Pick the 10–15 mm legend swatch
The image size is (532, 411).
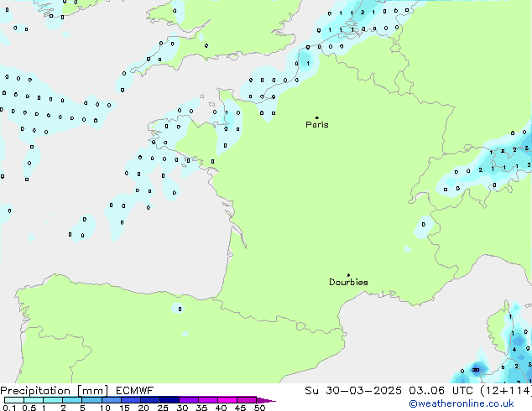pyautogui.click(x=111, y=400)
